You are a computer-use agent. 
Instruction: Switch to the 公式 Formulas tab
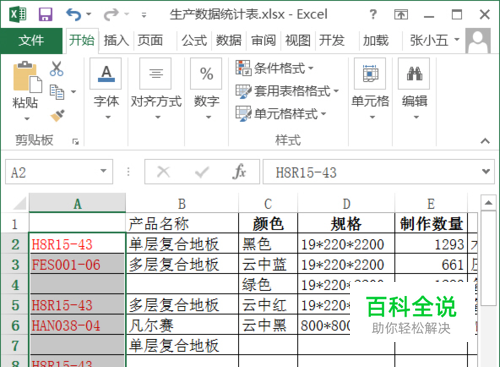[x=194, y=41]
